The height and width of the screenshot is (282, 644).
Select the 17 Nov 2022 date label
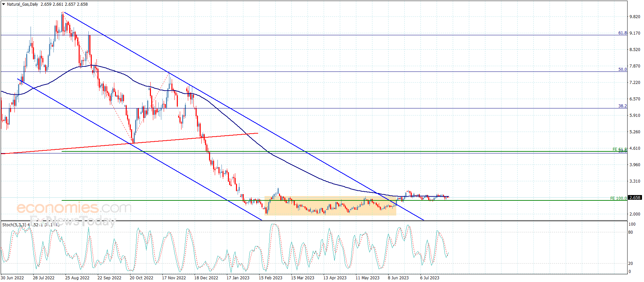click(174, 278)
